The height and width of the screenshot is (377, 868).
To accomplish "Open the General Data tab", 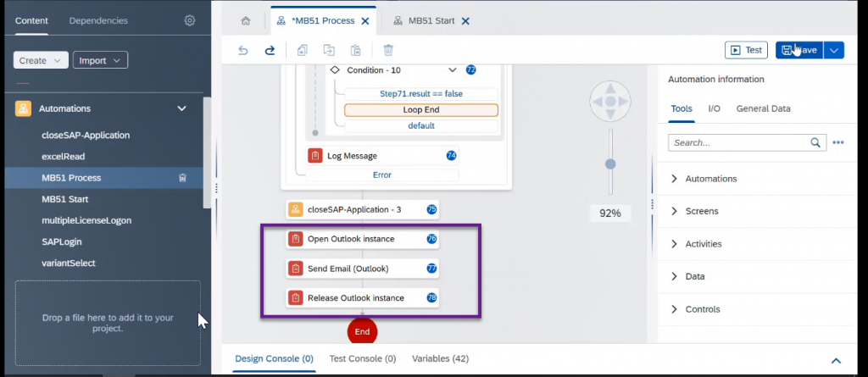I will click(x=764, y=109).
